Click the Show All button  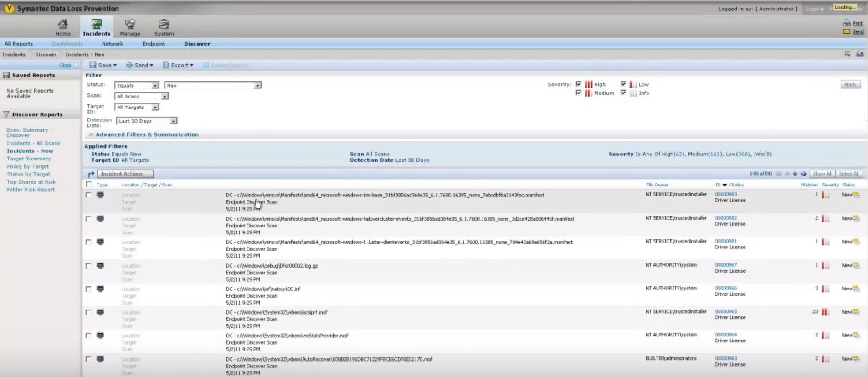coord(822,174)
